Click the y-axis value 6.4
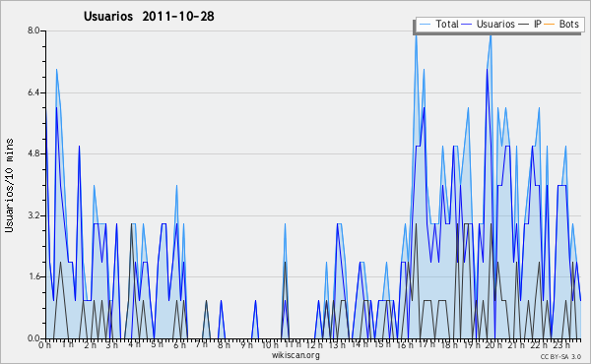The height and width of the screenshot is (364, 591). tap(33, 92)
